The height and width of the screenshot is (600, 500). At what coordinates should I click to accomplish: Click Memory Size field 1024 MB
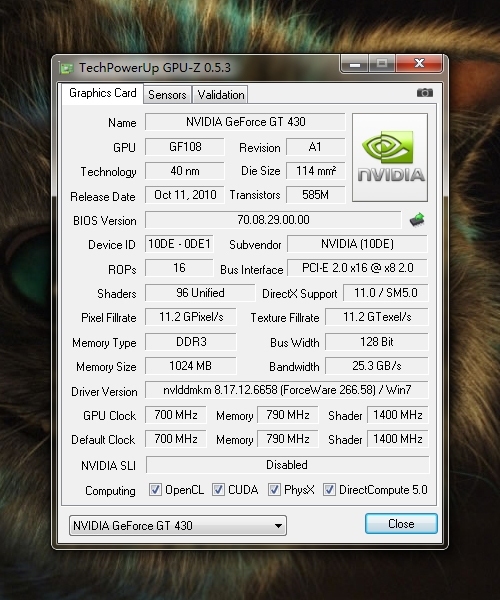pyautogui.click(x=191, y=366)
